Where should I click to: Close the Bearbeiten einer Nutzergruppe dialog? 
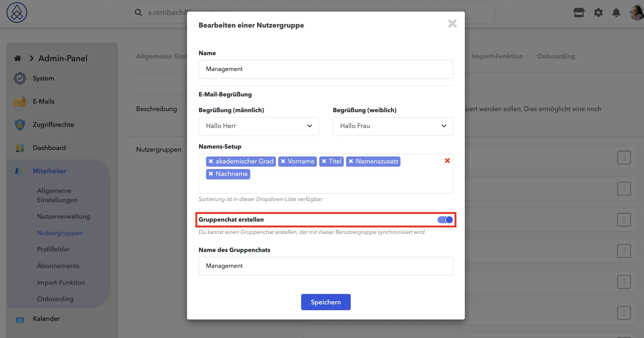pos(452,24)
